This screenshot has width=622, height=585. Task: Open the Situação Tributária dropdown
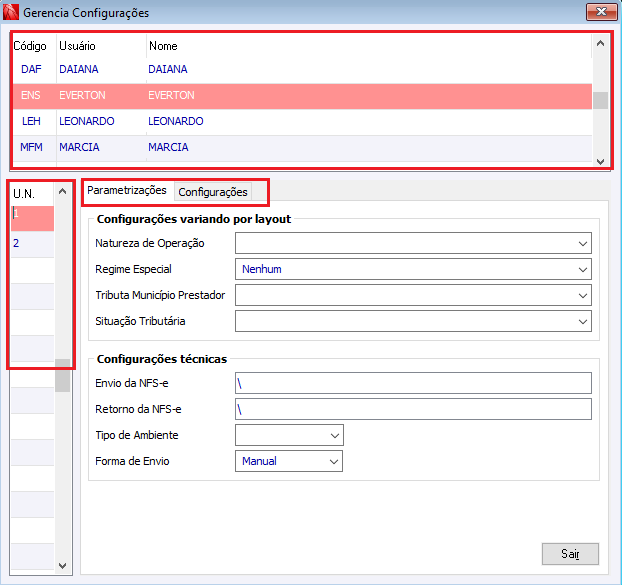pos(413,321)
